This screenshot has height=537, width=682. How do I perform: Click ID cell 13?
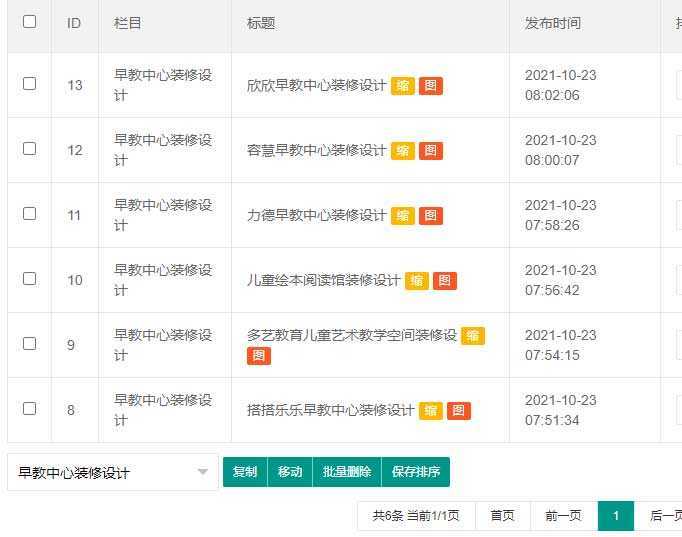[75, 85]
